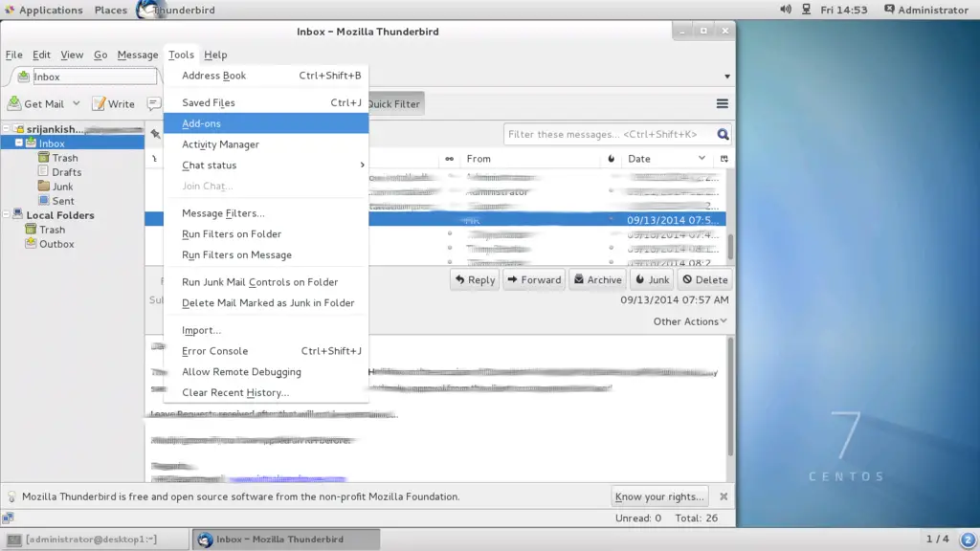Image resolution: width=980 pixels, height=551 pixels.
Task: Click the Chat toolbar icon
Action: click(x=154, y=103)
